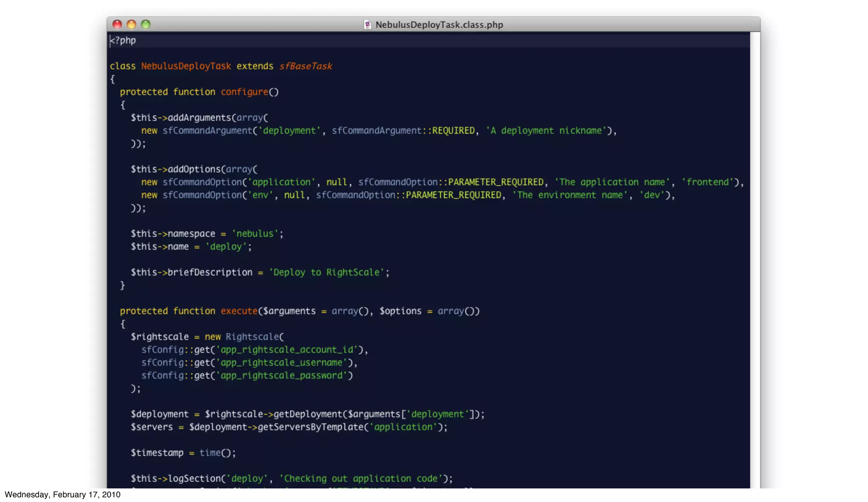Click the red close window button
This screenshot has height=502, width=868.
tap(117, 25)
